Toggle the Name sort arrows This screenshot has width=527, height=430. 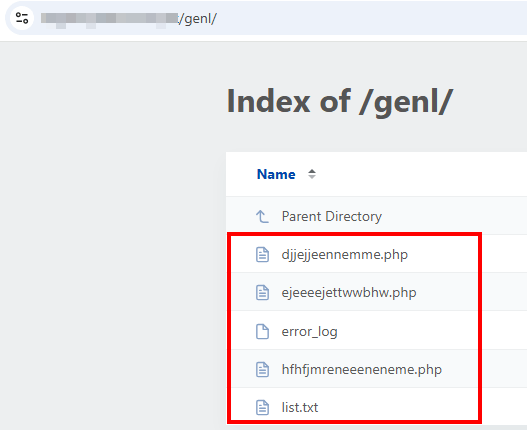(x=312, y=174)
